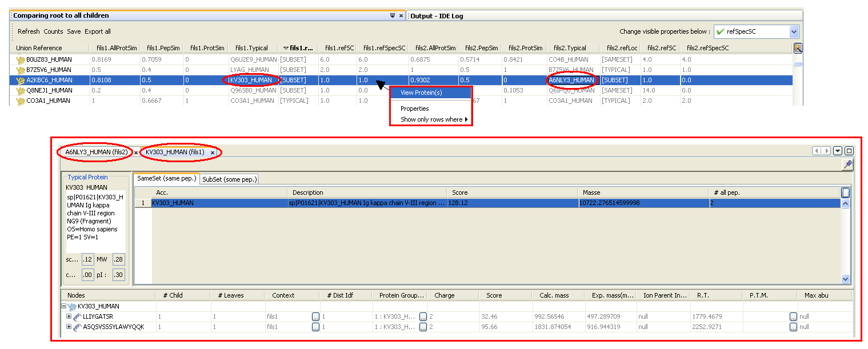Open the refSpecSC visible properties dropdown

coord(793,32)
